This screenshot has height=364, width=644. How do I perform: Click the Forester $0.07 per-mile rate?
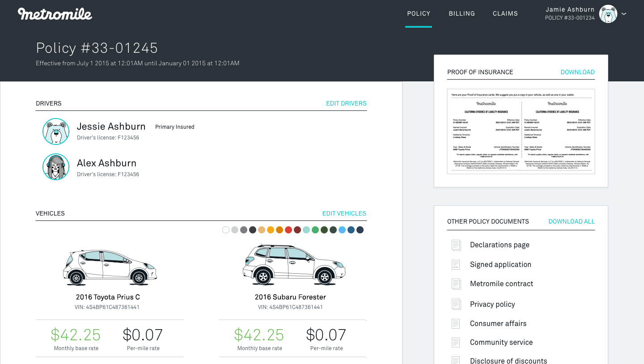click(x=326, y=334)
